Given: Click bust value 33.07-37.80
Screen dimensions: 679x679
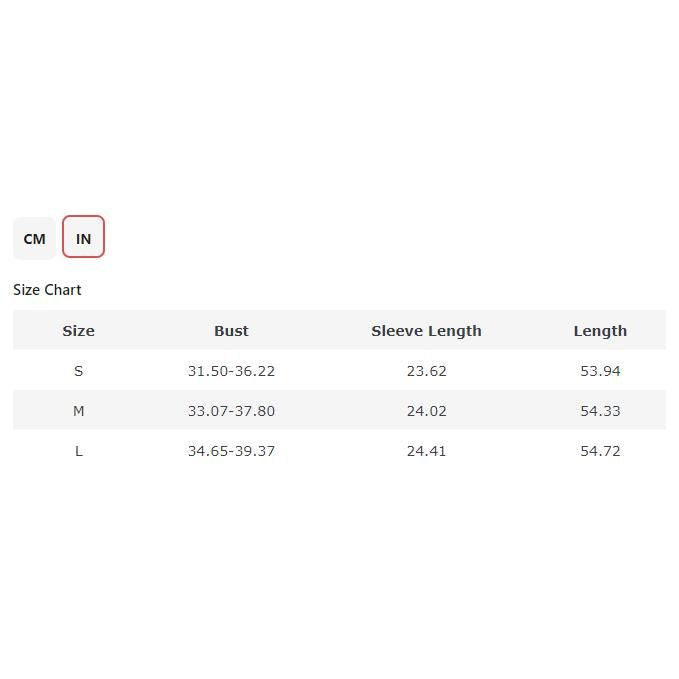Looking at the screenshot, I should 231,411.
